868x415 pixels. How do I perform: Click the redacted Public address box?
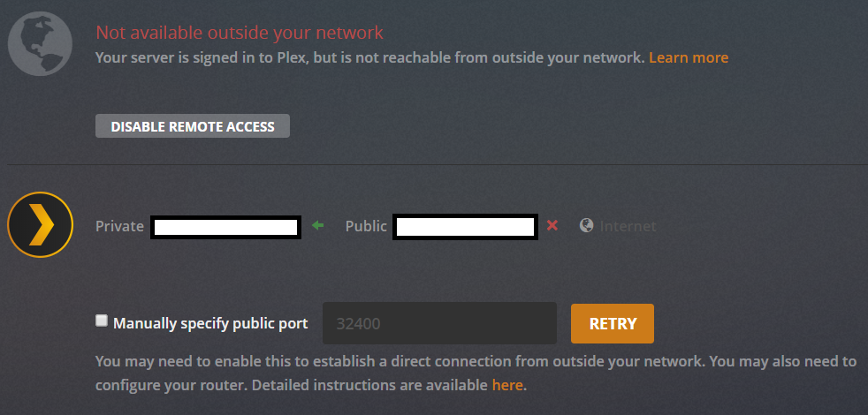466,227
